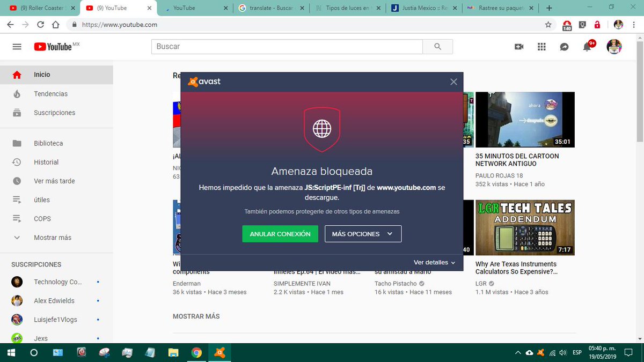The height and width of the screenshot is (362, 644).
Task: Bookmark this page with the star
Action: point(548,25)
